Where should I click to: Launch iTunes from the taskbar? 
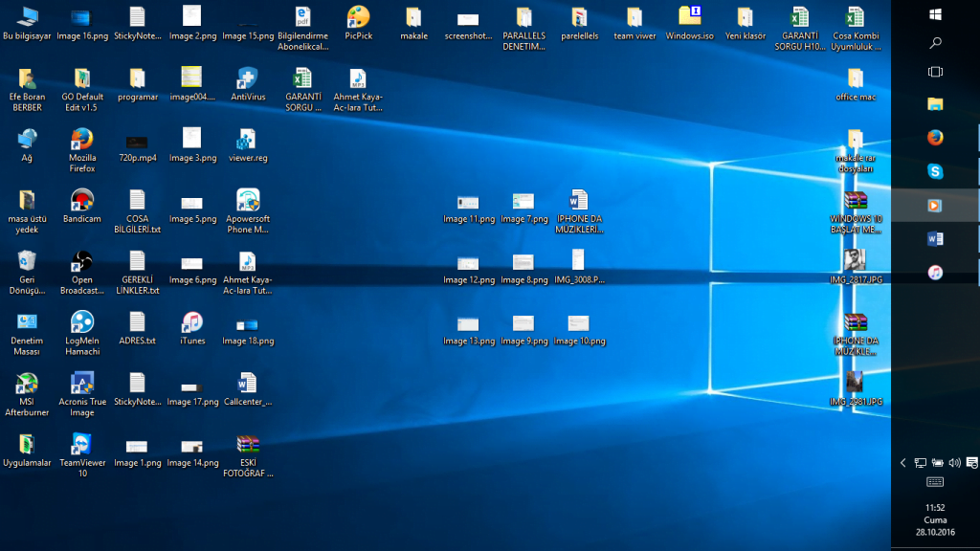pos(936,274)
